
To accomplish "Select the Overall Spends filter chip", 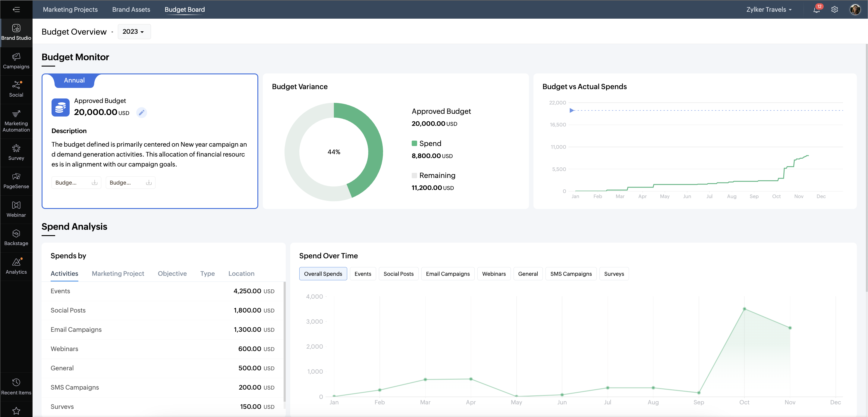I will 323,274.
